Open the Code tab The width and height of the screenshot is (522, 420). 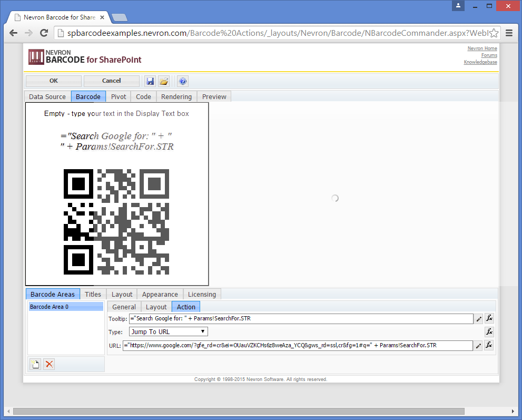click(143, 96)
